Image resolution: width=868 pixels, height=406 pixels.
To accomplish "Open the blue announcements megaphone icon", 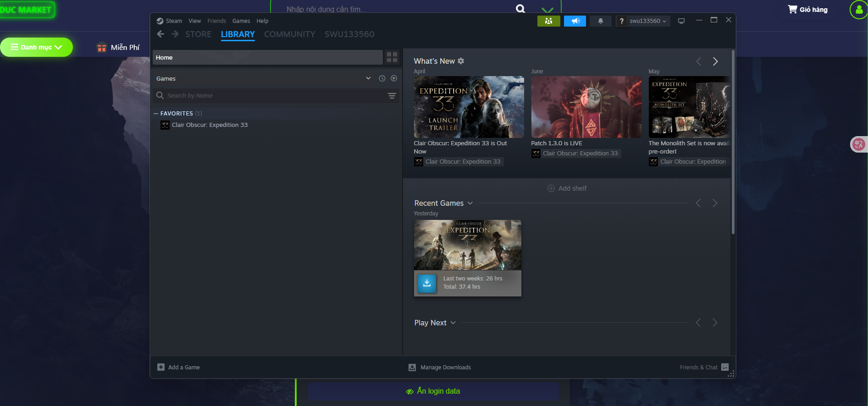I will [575, 21].
